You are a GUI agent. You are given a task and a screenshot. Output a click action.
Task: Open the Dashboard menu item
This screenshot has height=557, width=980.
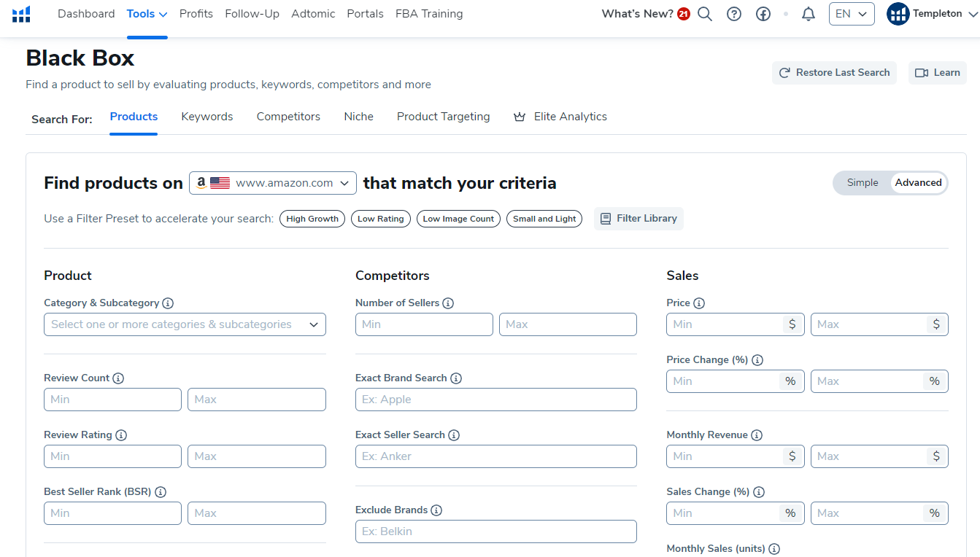pos(86,14)
